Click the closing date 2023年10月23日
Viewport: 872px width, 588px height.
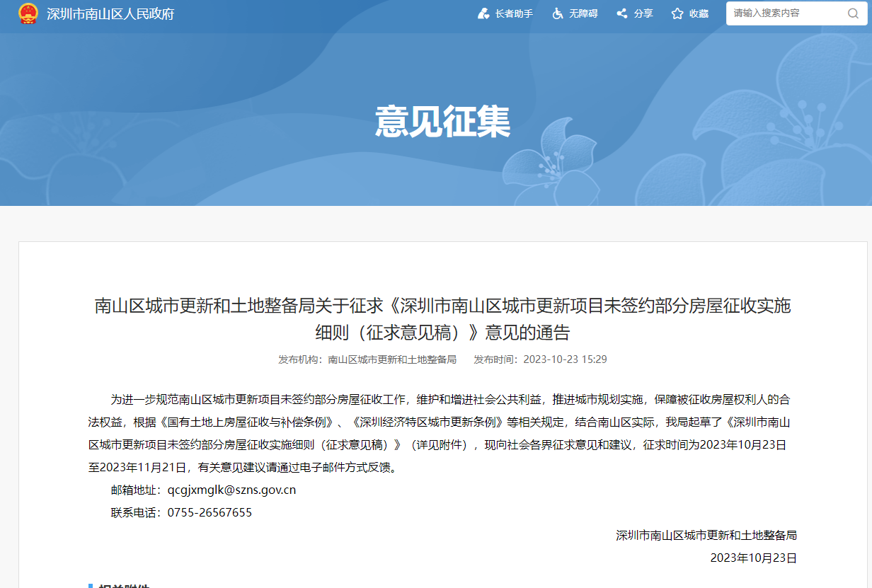[x=753, y=558]
